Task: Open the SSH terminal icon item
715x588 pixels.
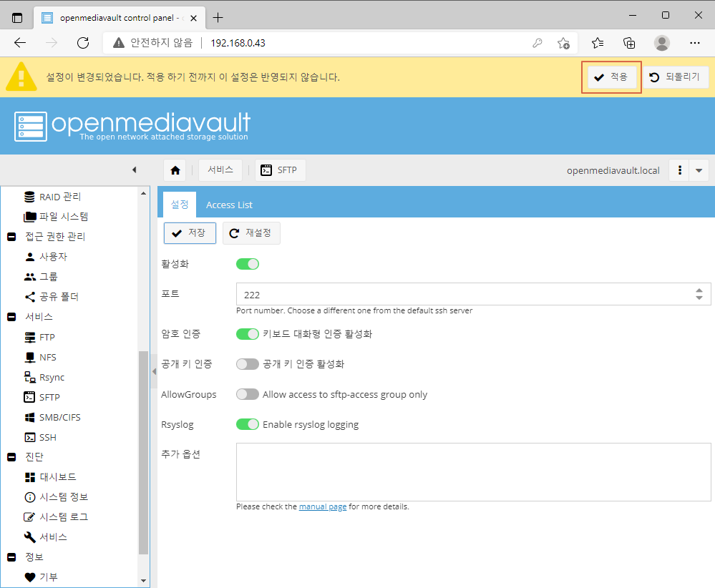Action: 40,438
